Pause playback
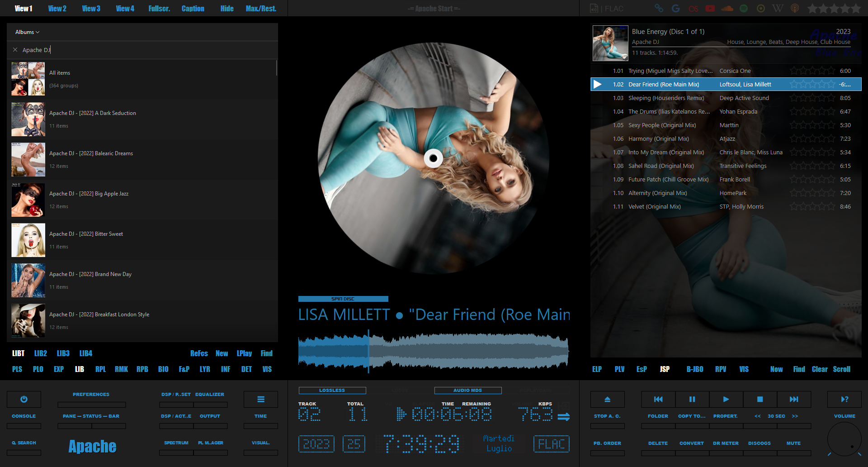868x467 pixels. pyautogui.click(x=692, y=399)
